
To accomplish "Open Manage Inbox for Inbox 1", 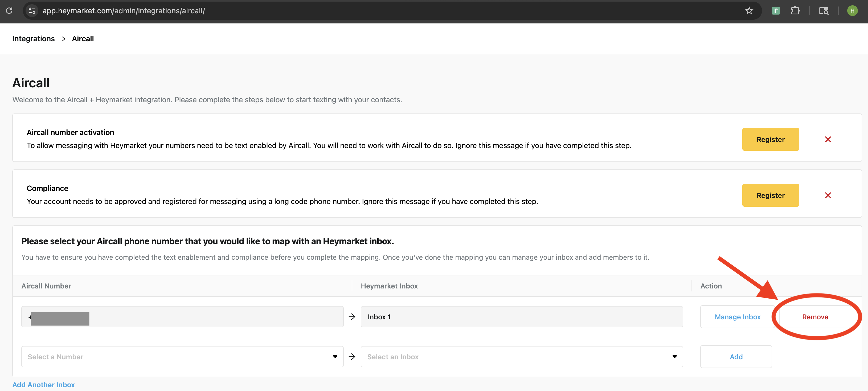I will pyautogui.click(x=737, y=316).
